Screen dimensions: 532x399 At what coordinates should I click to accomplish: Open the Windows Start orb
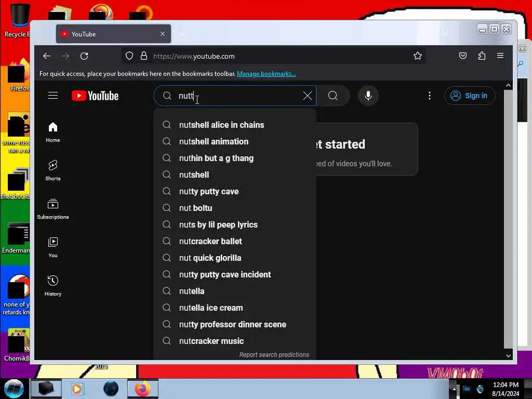pyautogui.click(x=14, y=389)
